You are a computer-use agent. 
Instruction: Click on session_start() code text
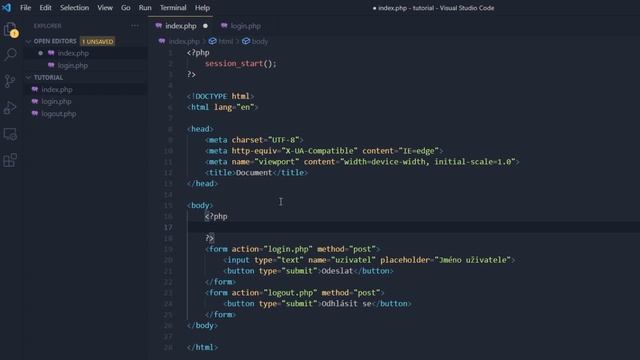(x=240, y=64)
